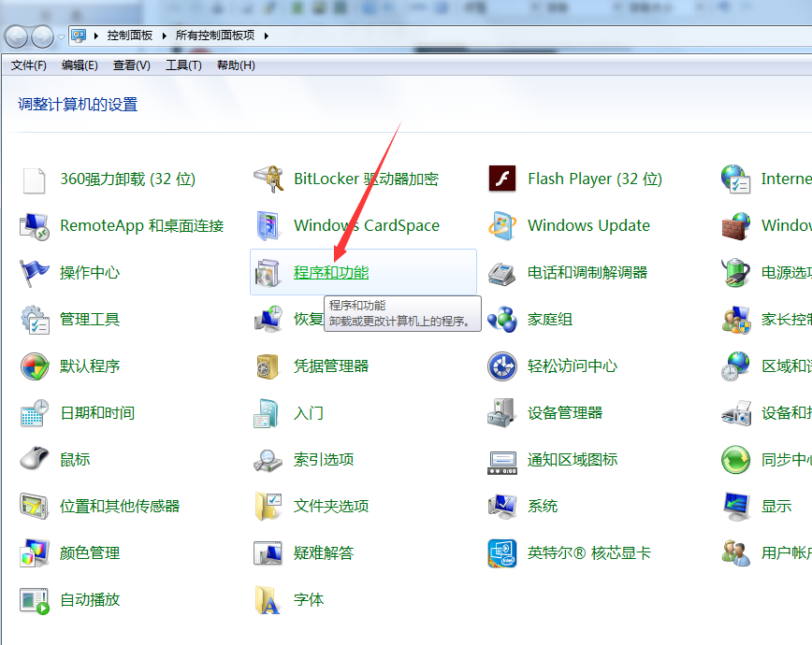This screenshot has width=812, height=645.
Task: Click the Back navigation button
Action: tap(16, 36)
